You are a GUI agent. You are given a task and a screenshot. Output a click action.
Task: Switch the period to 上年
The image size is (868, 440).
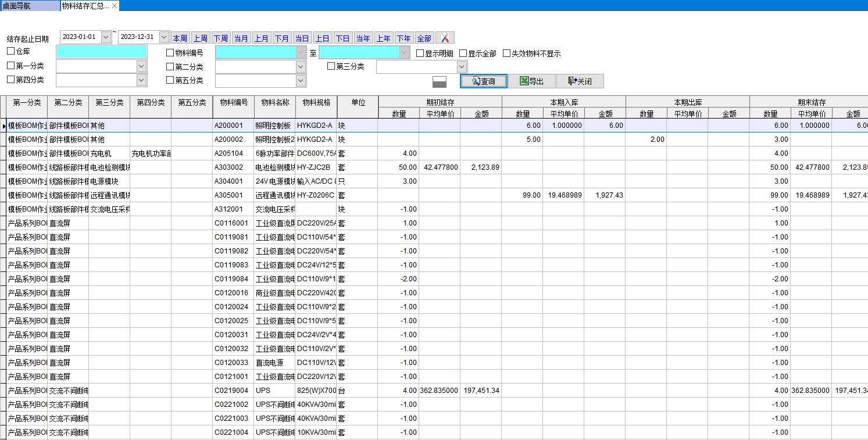point(384,37)
